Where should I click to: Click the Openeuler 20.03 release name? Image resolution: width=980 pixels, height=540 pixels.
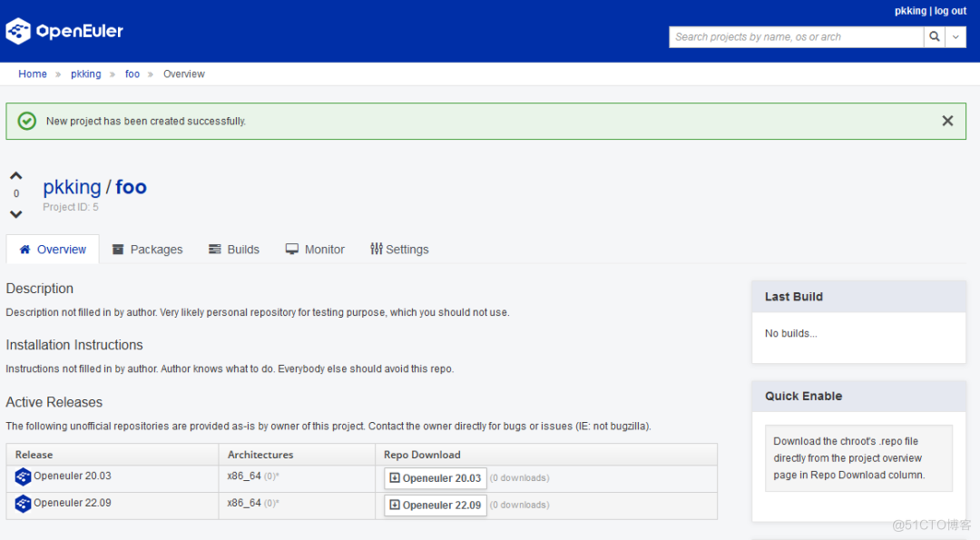pos(73,476)
